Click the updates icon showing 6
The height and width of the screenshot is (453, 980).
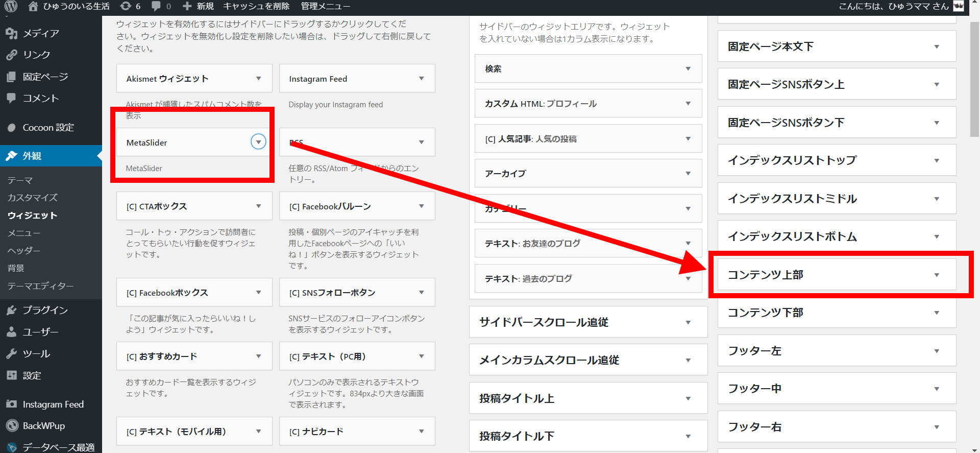click(x=126, y=6)
